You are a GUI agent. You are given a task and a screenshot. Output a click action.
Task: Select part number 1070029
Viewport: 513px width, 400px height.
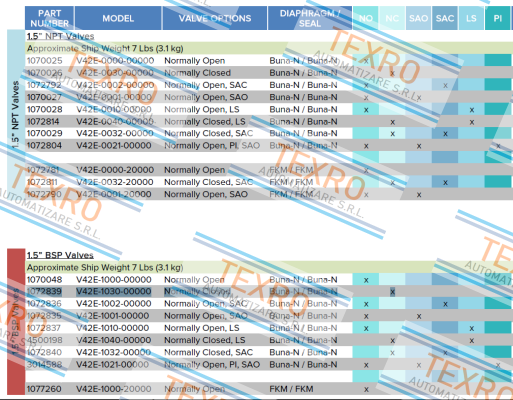(x=44, y=133)
